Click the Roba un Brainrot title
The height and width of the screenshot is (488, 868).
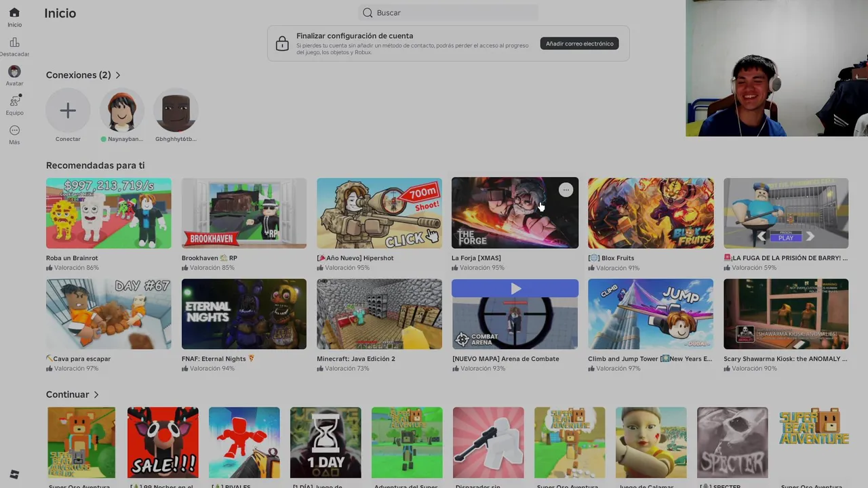point(72,258)
